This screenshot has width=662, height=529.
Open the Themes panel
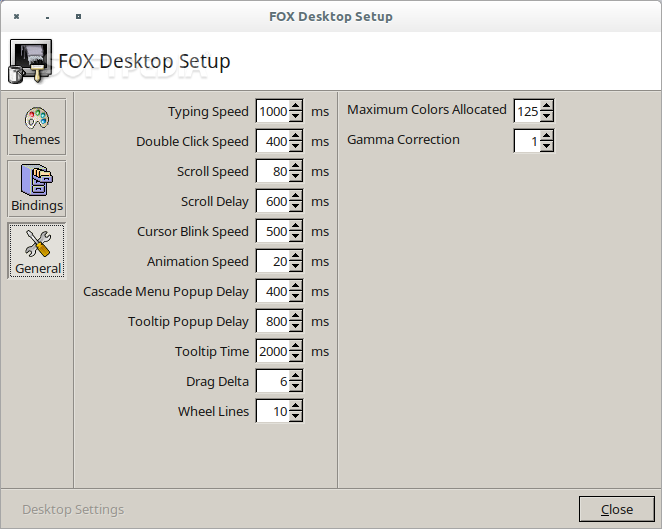click(x=37, y=127)
